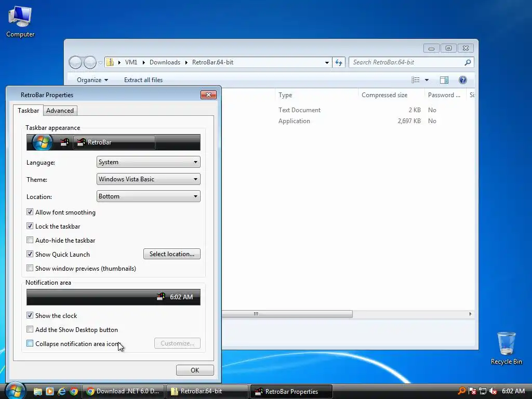
Task: Switch to Download .NET 6.0 taskbar window
Action: 123,391
